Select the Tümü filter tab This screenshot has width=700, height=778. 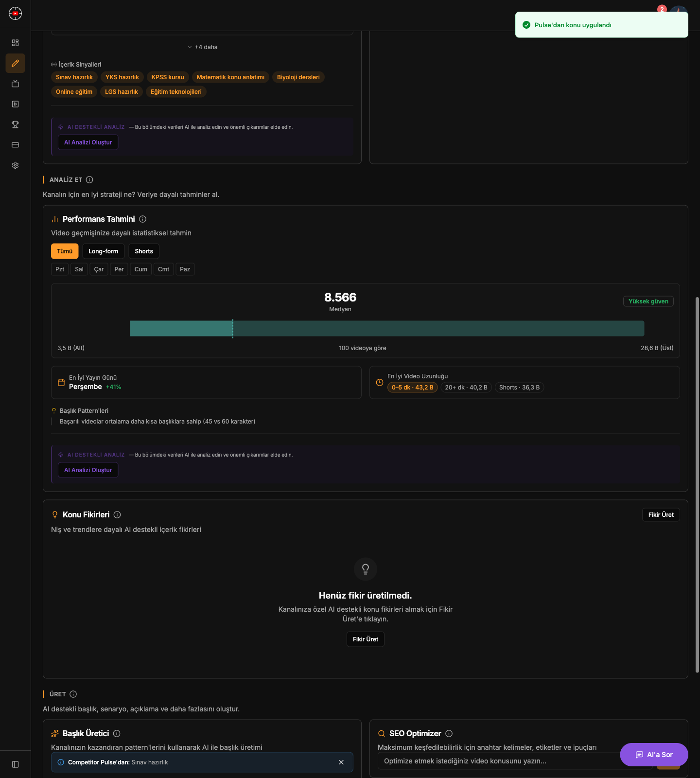click(65, 251)
